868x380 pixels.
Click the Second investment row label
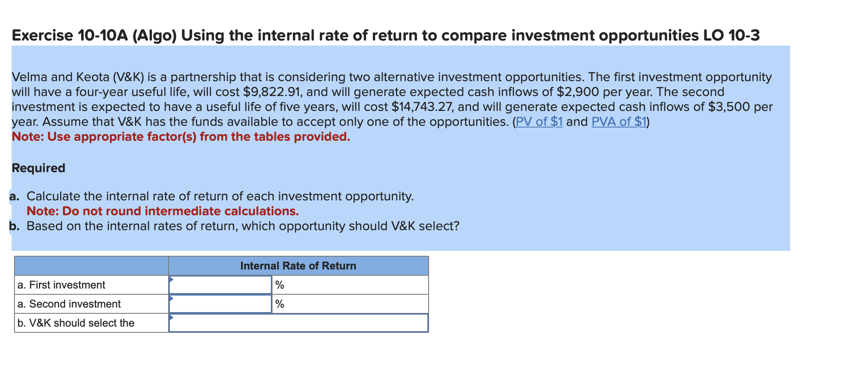(x=68, y=303)
